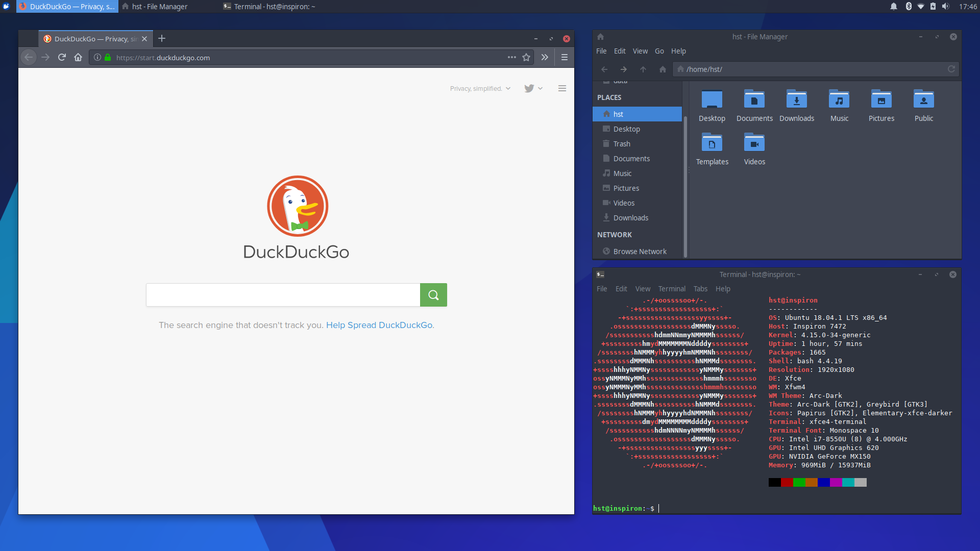Click the red color block in terminal
980x551 pixels.
(x=787, y=482)
